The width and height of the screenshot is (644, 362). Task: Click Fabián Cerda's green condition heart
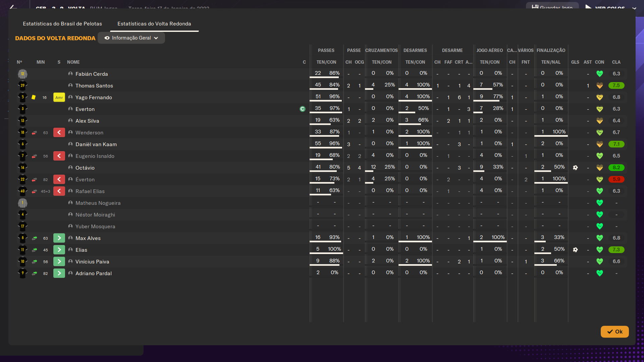[600, 74]
